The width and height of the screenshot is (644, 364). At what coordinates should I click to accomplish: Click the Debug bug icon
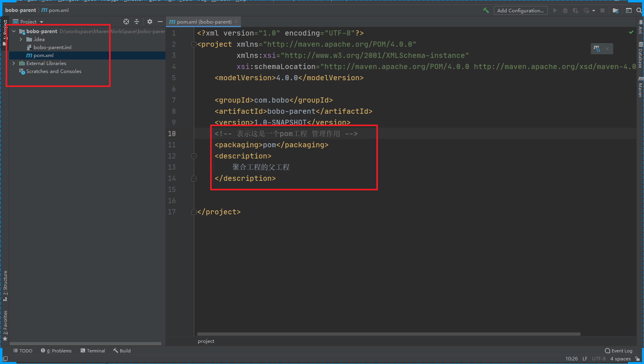coord(565,10)
